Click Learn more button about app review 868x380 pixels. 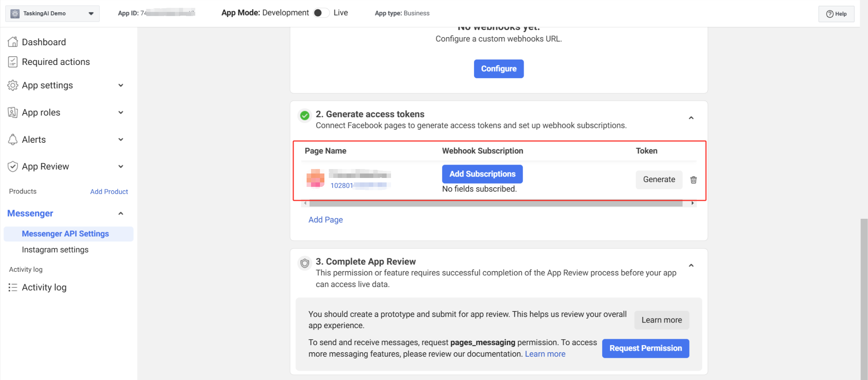coord(661,320)
